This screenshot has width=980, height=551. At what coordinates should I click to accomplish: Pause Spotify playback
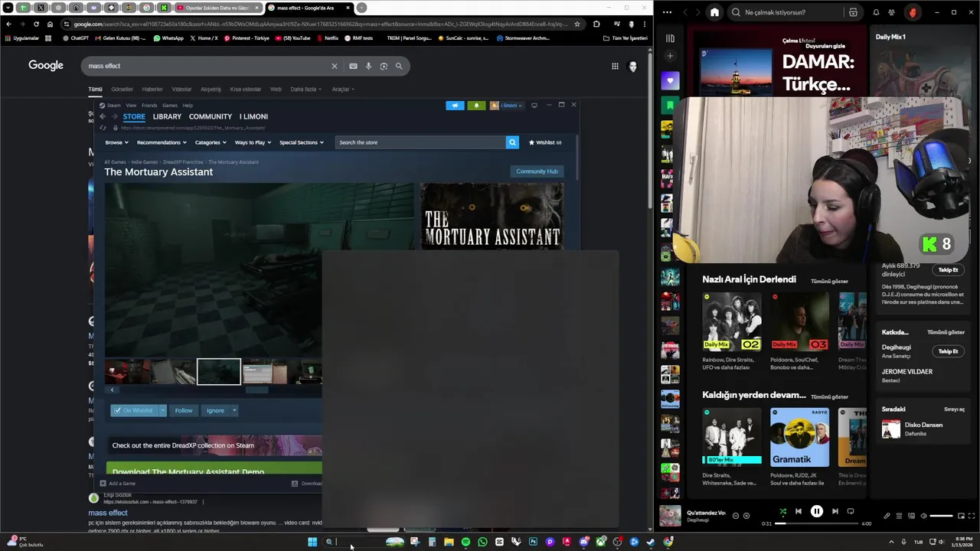pos(816,511)
